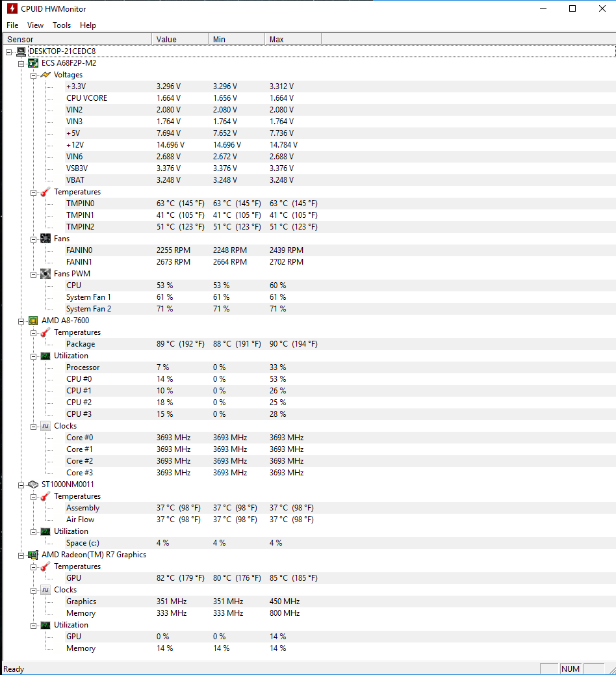
Task: Collapse the AMD A8-7600 node expander
Action: pos(21,321)
